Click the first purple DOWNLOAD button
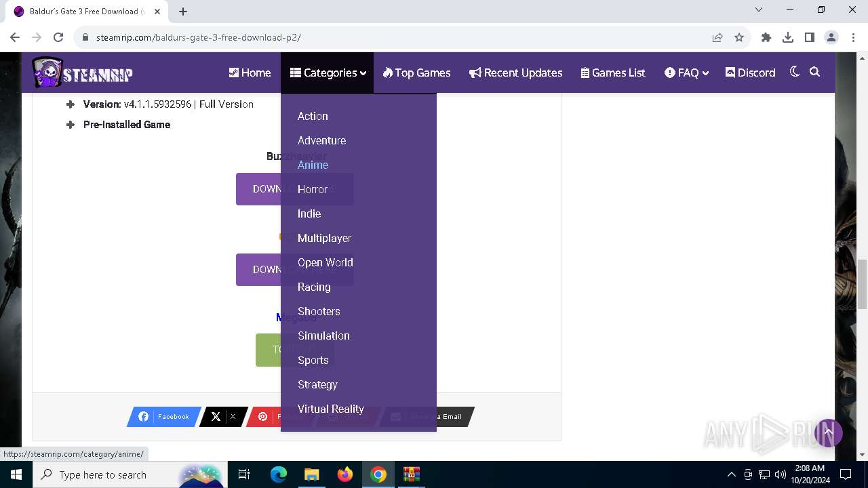The height and width of the screenshot is (488, 868). click(258, 189)
